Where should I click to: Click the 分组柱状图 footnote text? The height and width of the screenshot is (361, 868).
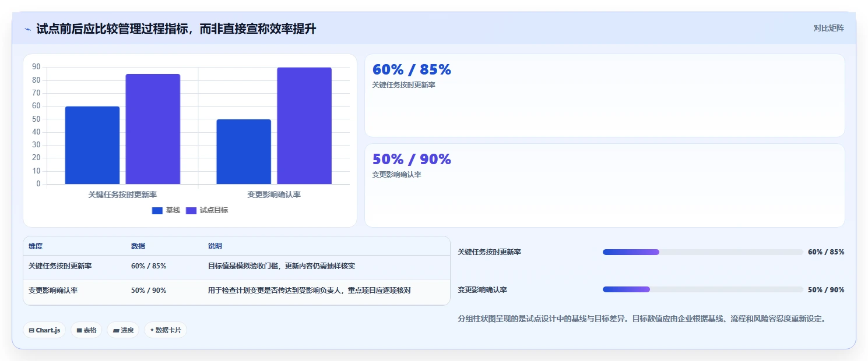[x=642, y=318]
